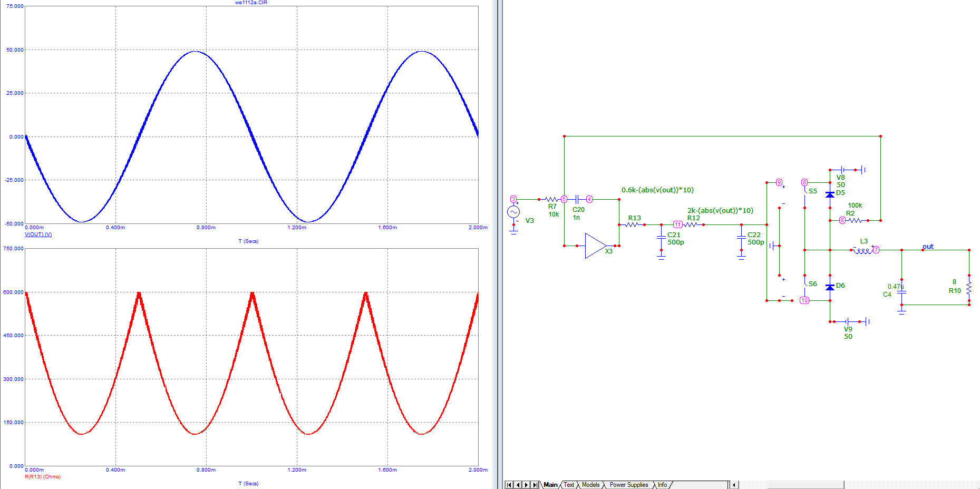Open the Models page tab
This screenshot has height=489, width=980.
pos(590,485)
